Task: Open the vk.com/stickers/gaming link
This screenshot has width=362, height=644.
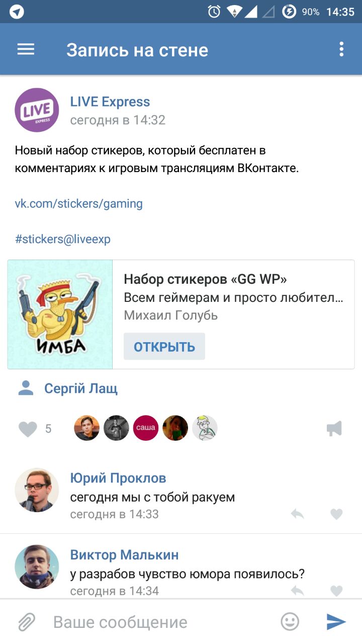Action: tap(78, 204)
